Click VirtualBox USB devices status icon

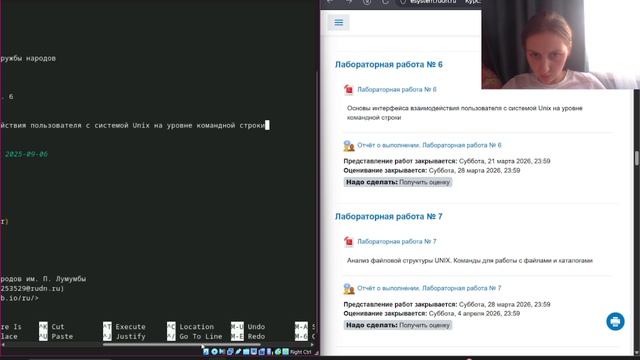pos(238,351)
